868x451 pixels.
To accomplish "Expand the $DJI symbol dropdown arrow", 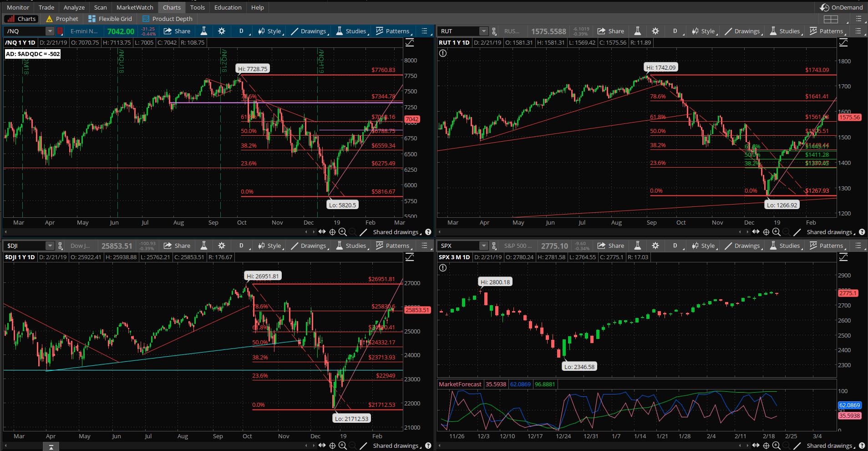I will (50, 246).
